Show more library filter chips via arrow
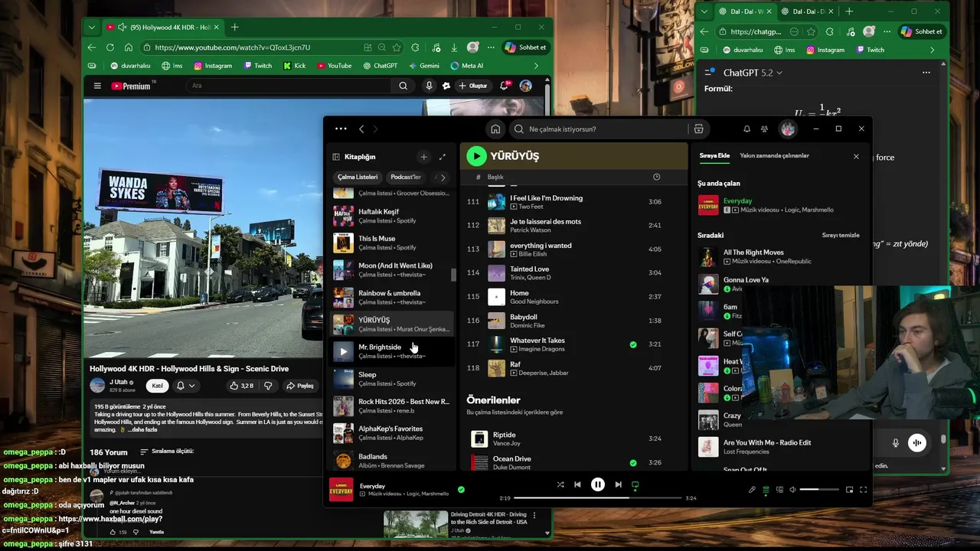Screen dimensions: 980x551 [443, 178]
